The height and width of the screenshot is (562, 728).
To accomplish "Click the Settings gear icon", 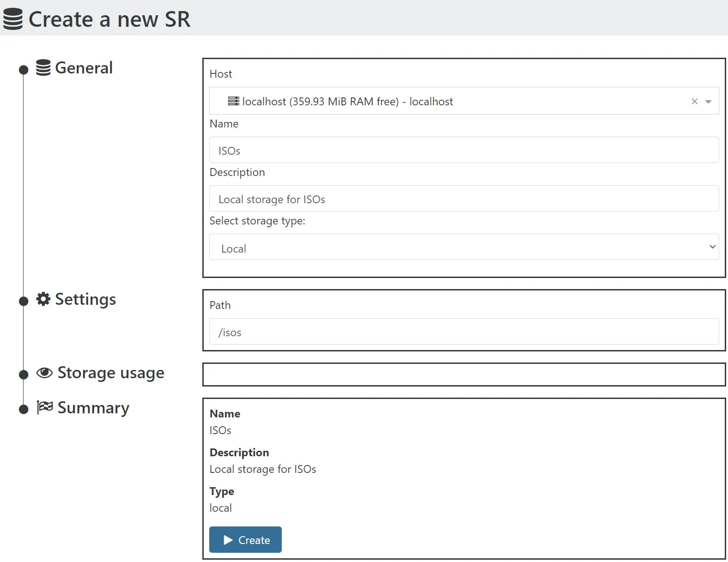I will tap(43, 299).
